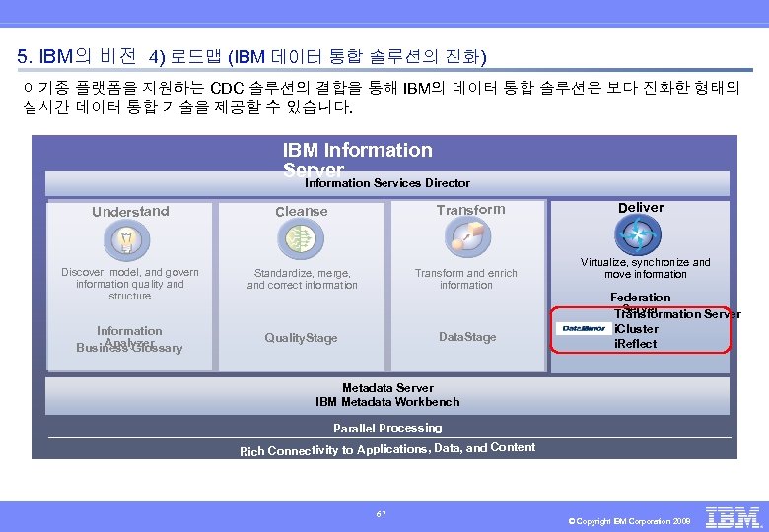
Task: Click the Transform heading
Action: click(x=471, y=210)
